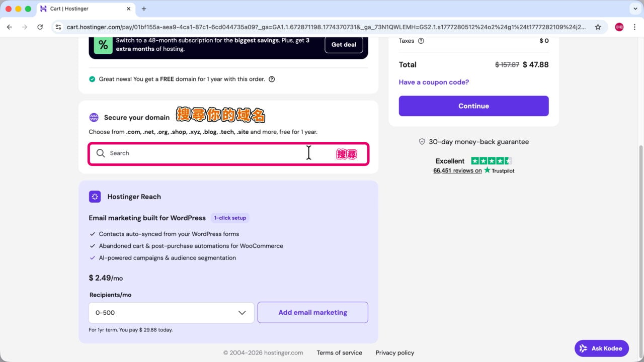The height and width of the screenshot is (362, 644).
Task: Click the Get deal button
Action: click(x=344, y=45)
